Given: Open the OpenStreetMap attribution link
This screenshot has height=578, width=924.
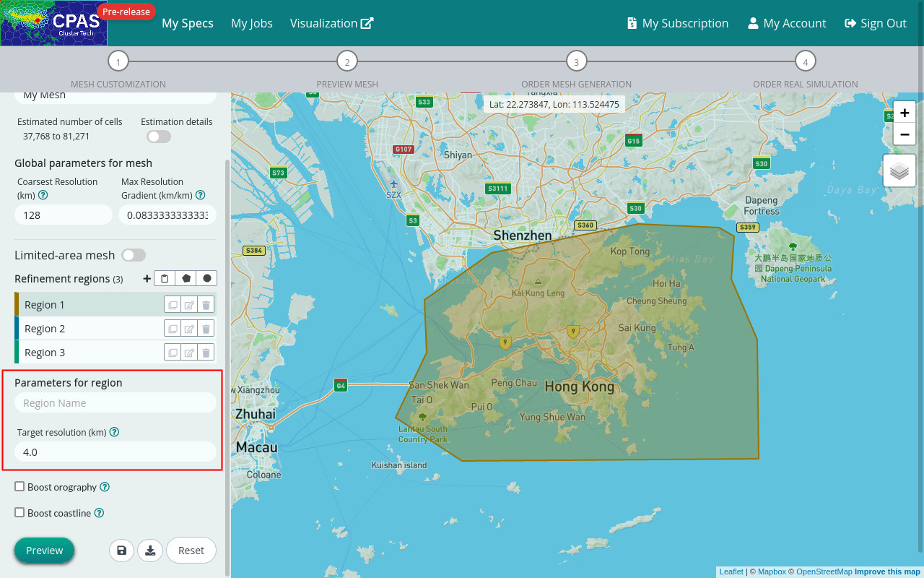Looking at the screenshot, I should (x=824, y=571).
